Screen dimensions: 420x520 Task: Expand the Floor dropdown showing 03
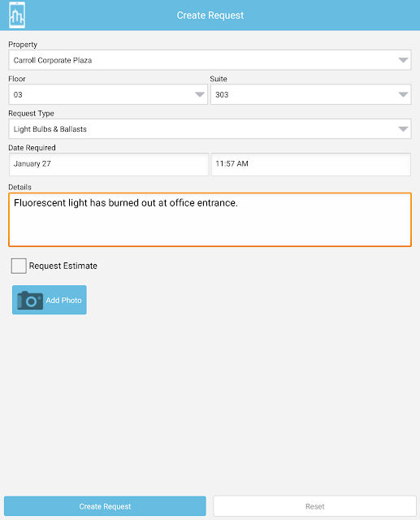coord(108,94)
